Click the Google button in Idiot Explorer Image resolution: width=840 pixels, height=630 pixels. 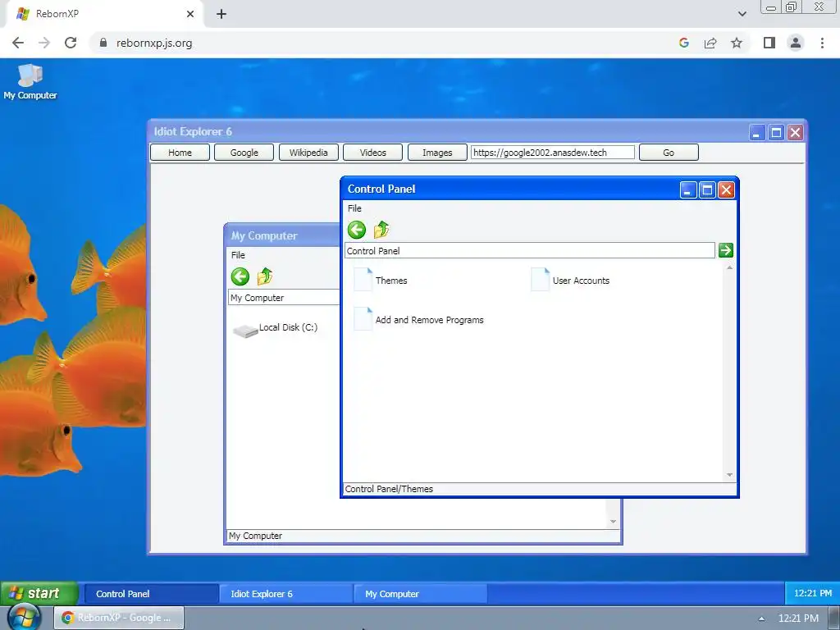click(244, 153)
